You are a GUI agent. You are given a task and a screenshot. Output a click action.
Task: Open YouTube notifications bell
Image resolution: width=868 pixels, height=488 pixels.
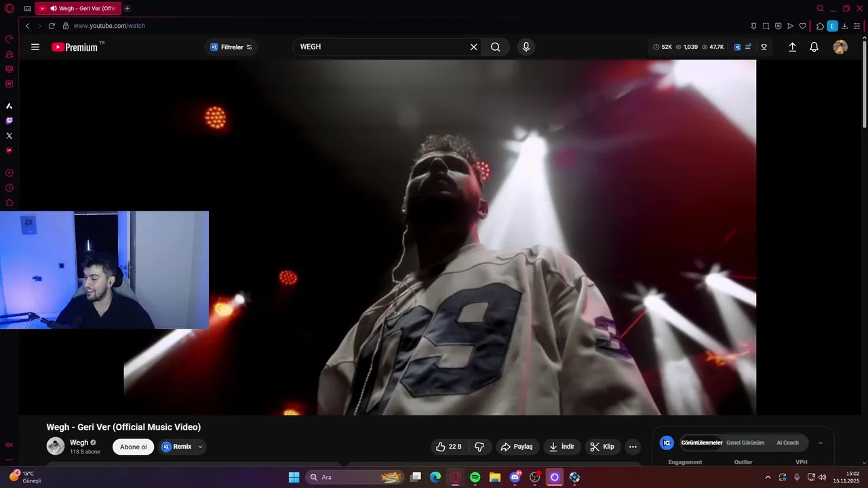(814, 47)
